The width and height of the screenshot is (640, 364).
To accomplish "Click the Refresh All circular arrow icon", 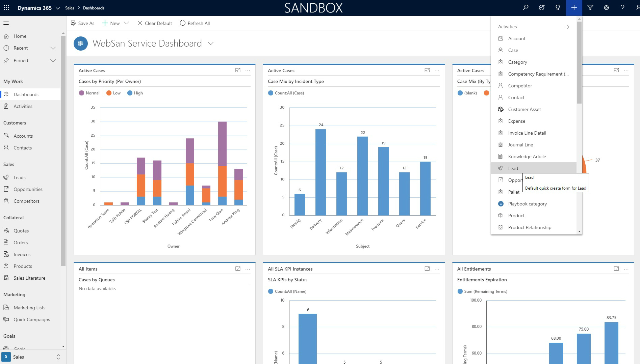I will tap(183, 23).
